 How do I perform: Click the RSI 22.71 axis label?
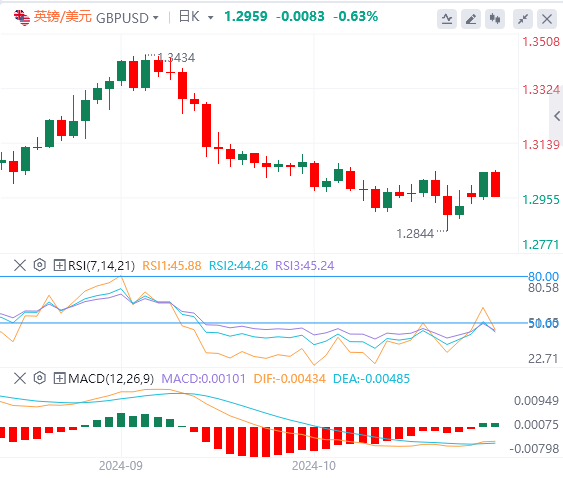543,358
